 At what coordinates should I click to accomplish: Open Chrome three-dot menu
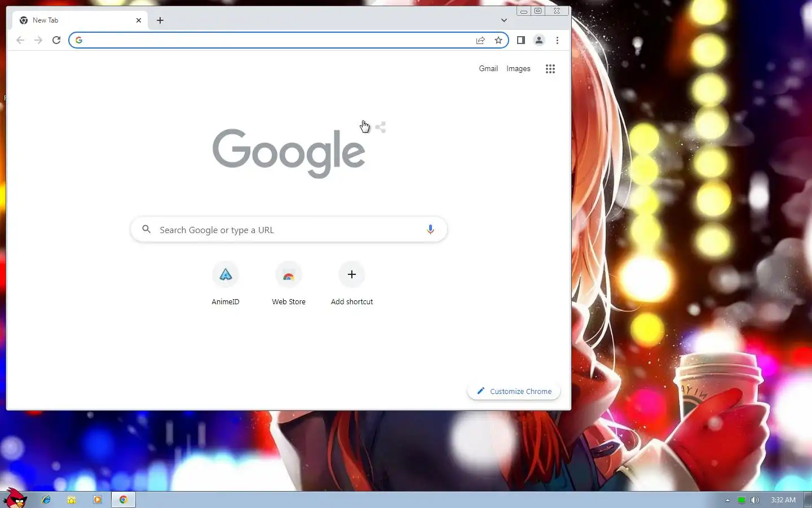coord(557,40)
